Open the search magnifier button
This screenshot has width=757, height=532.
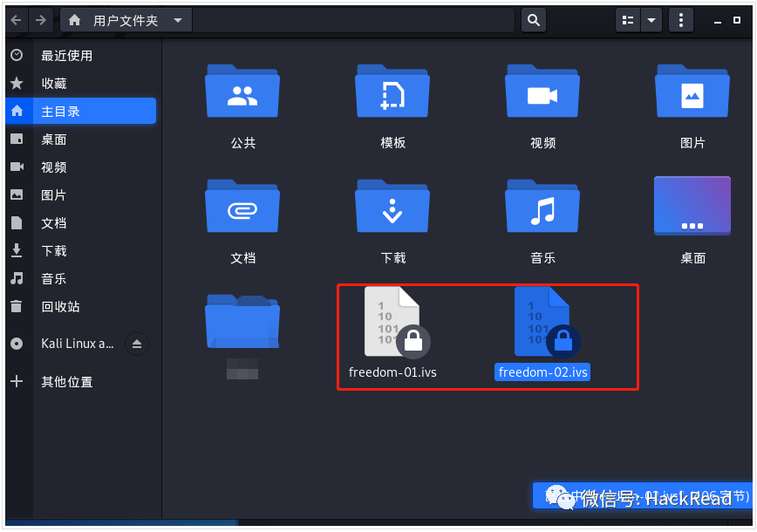click(x=534, y=20)
